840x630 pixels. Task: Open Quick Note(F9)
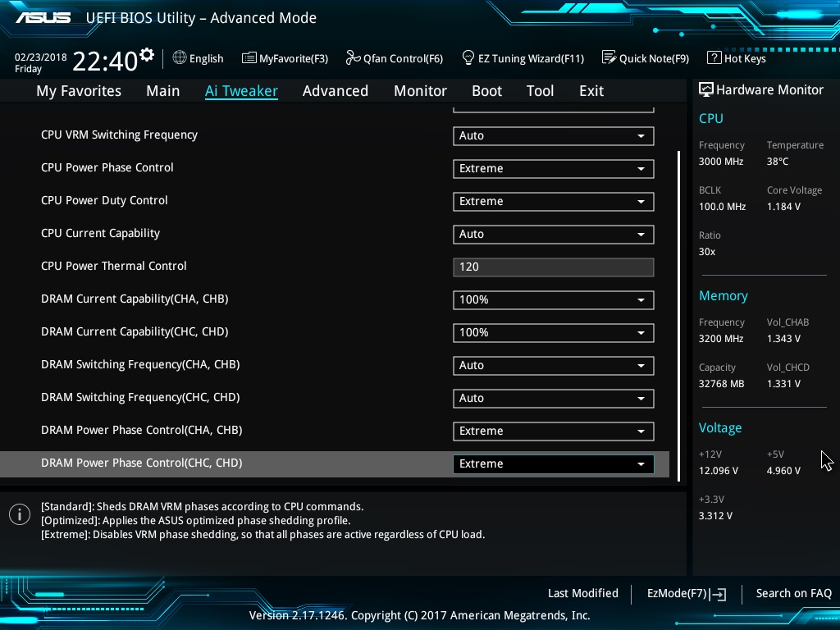[x=646, y=58]
